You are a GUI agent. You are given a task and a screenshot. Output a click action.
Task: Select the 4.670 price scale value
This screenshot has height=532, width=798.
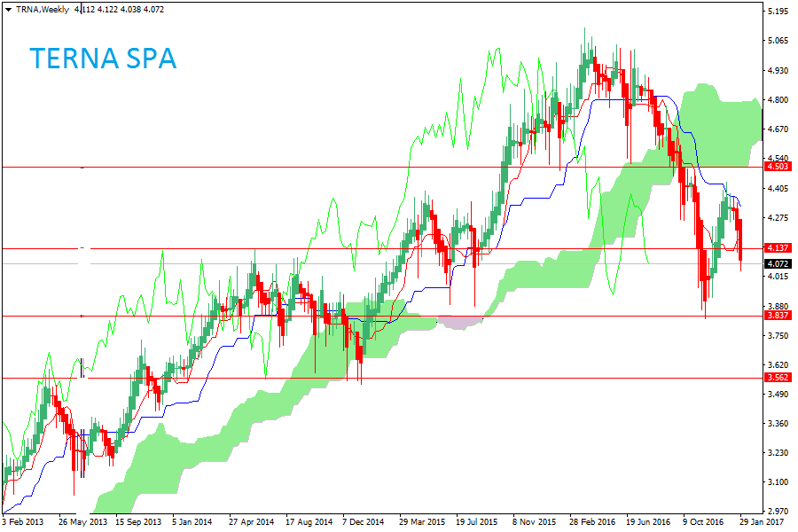pyautogui.click(x=778, y=129)
